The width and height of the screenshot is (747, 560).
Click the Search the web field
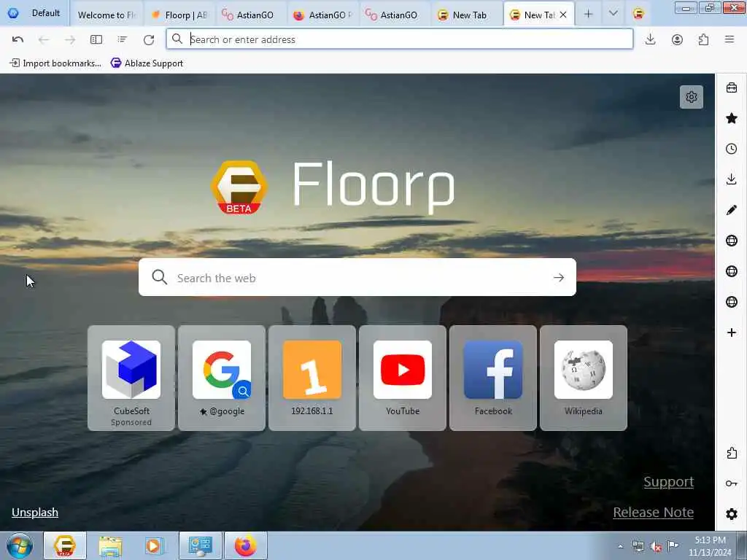tap(357, 278)
